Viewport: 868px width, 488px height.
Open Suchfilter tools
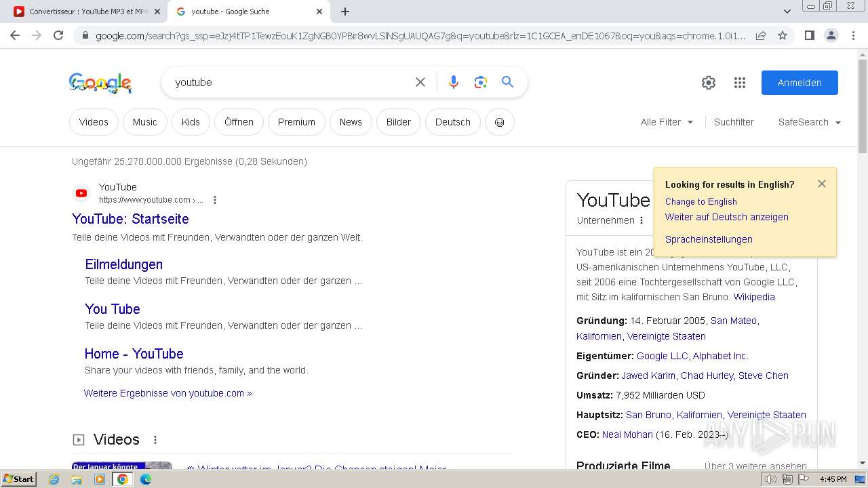(x=734, y=122)
